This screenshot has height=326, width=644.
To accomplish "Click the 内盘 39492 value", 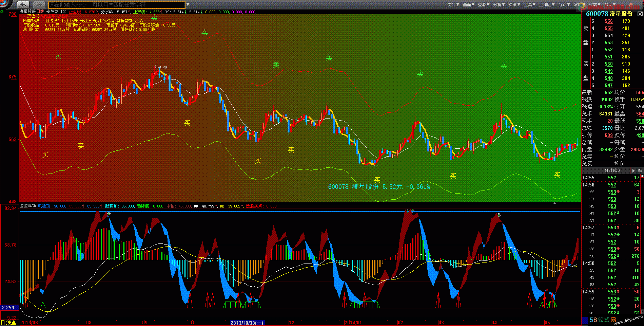I will [606, 149].
